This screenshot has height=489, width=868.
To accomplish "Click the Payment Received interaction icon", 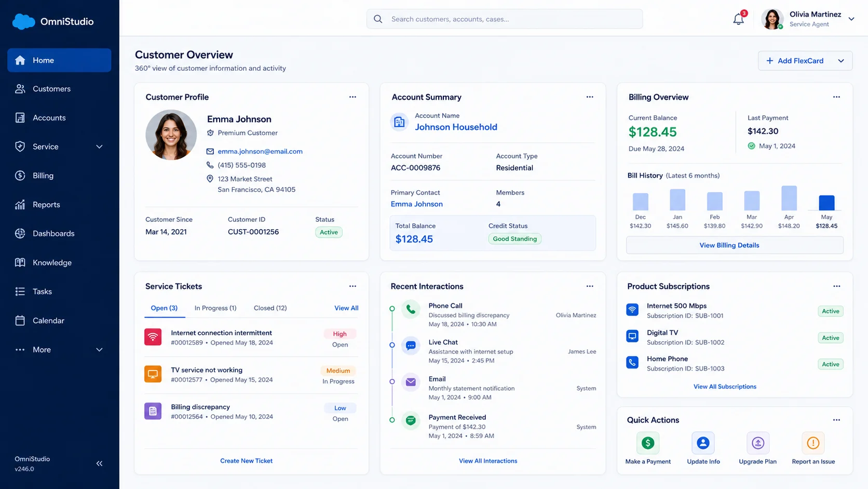I will tap(411, 420).
